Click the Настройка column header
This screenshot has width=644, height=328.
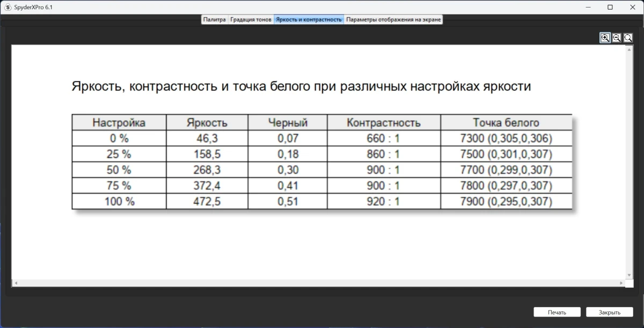(119, 122)
